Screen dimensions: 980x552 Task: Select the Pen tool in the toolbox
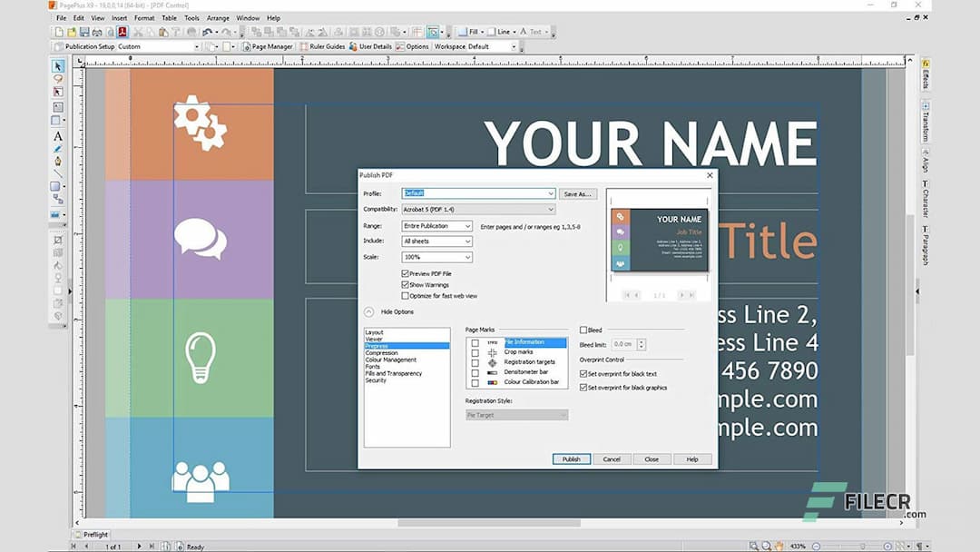point(59,161)
